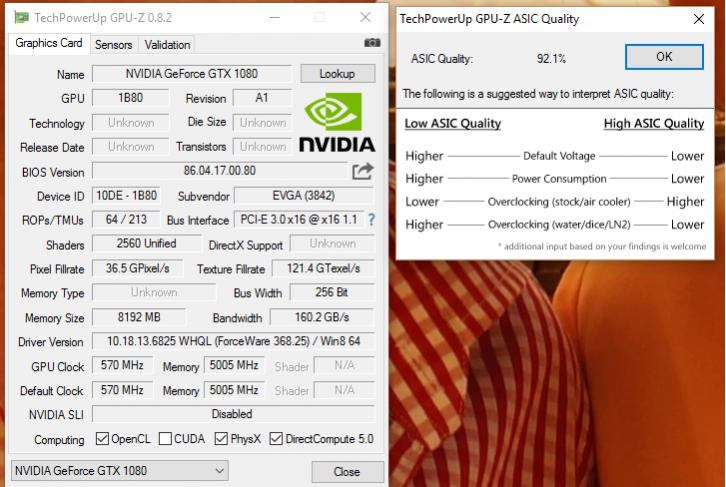Screen dimensions: 726x487
Task: Switch to the Sensors tab
Action: 113,45
